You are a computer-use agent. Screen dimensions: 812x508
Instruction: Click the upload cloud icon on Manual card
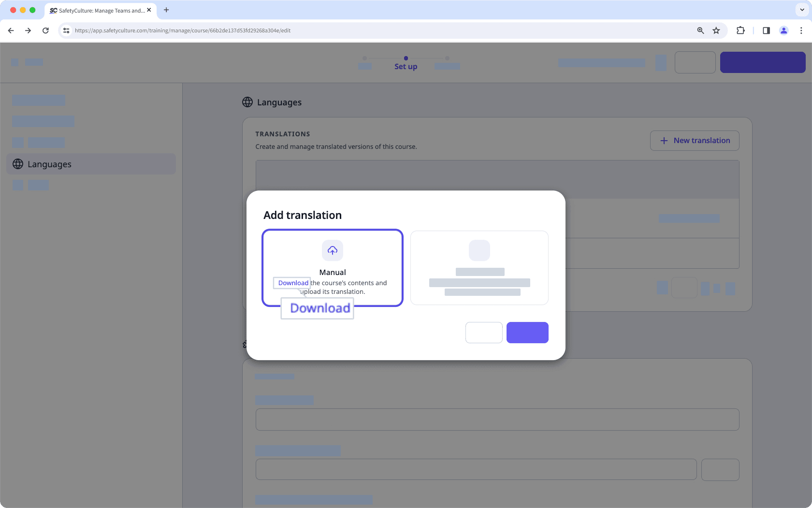[x=333, y=250]
